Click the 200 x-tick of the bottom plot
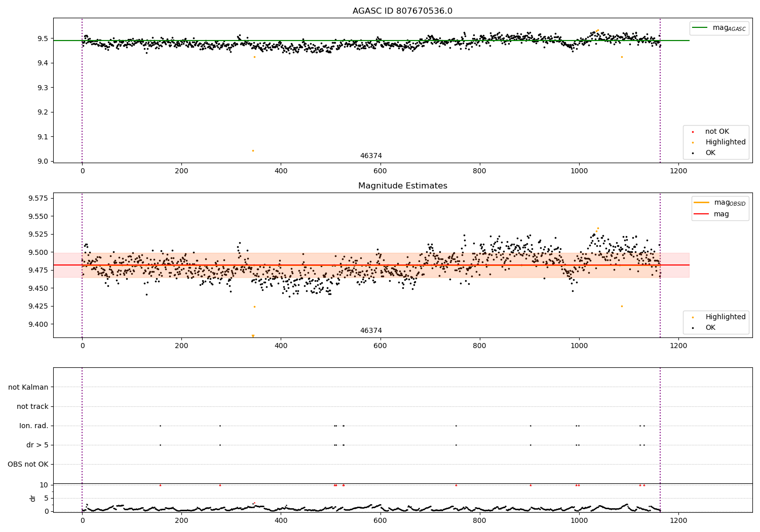Screen dimensions: 760x532 click(181, 520)
